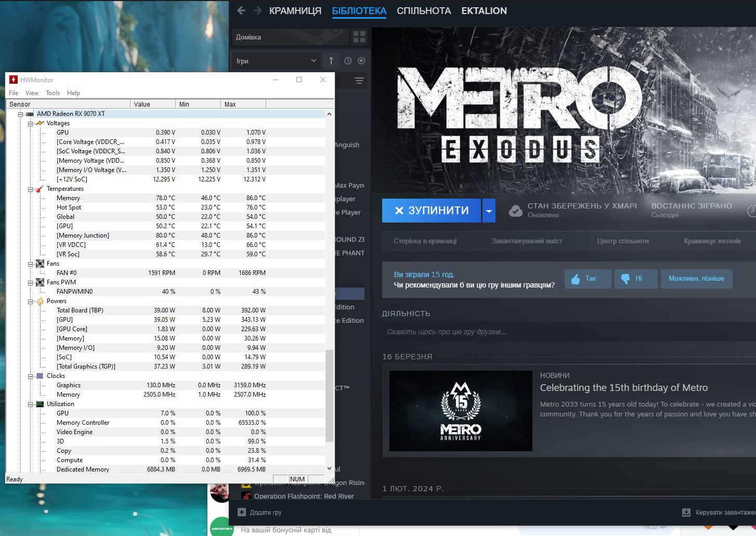The width and height of the screenshot is (756, 536).
Task: Open the СПІЛЬНОТА tab in Steam
Action: click(x=424, y=11)
